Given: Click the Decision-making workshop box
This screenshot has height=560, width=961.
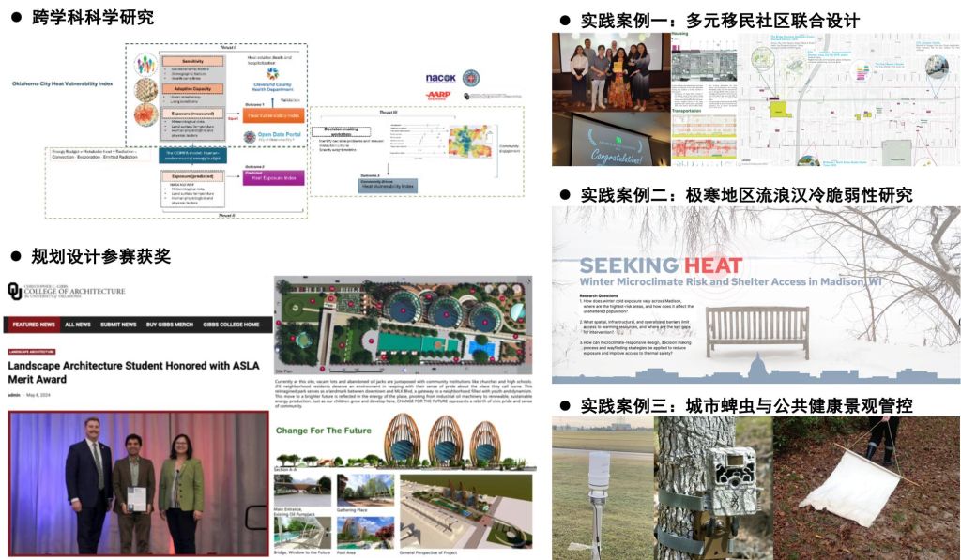Looking at the screenshot, I should (x=342, y=131).
